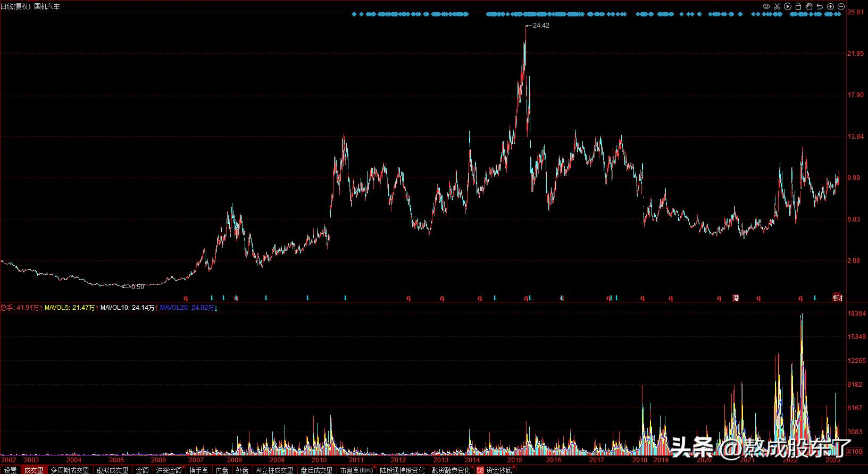
Task: Open the 设置 settings tab
Action: [10, 470]
